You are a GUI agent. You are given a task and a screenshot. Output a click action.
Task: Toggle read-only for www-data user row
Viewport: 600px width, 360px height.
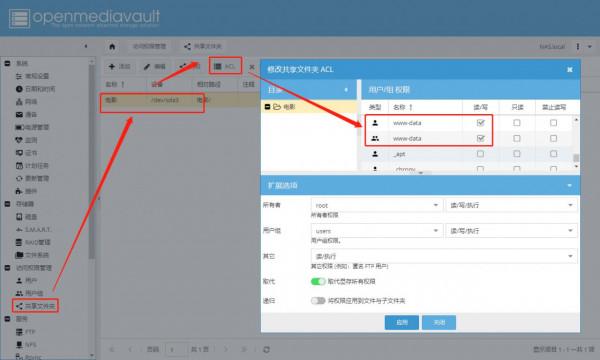[x=517, y=123]
